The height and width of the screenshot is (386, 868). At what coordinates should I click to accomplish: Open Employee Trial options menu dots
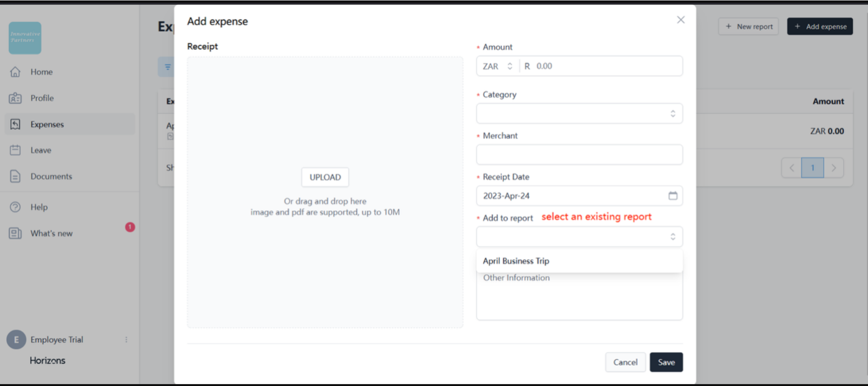pos(126,340)
